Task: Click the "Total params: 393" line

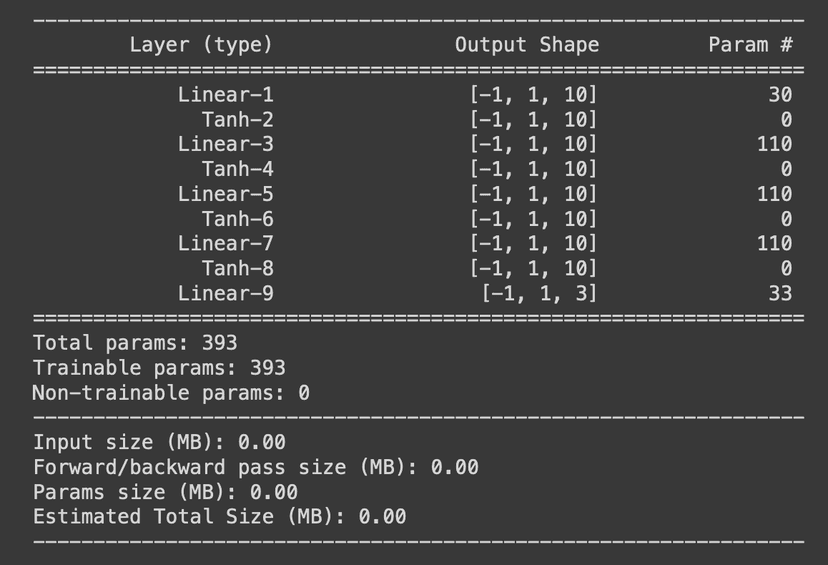Action: click(x=135, y=344)
